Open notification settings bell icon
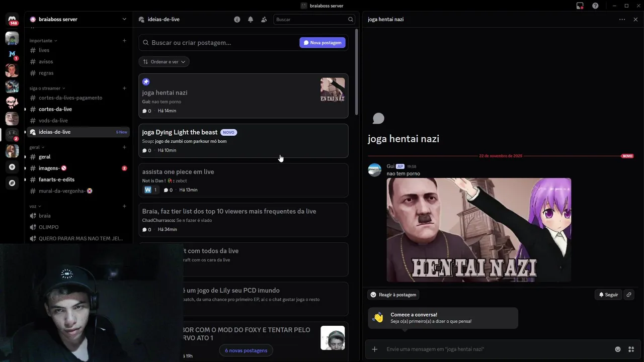Image resolution: width=644 pixels, height=362 pixels. [251, 20]
